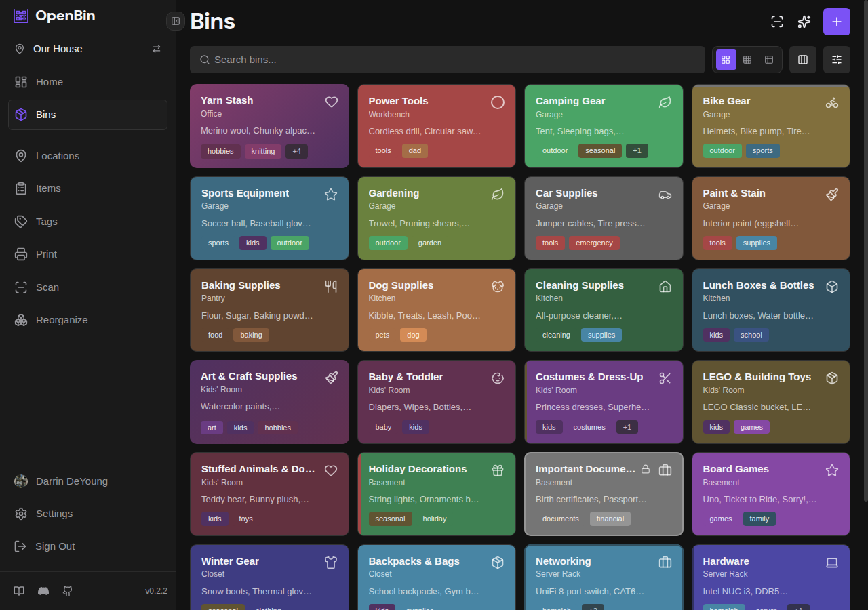Expand hidden tags on the Camping Gear card
Viewport: 868px width, 610px height.
[637, 150]
